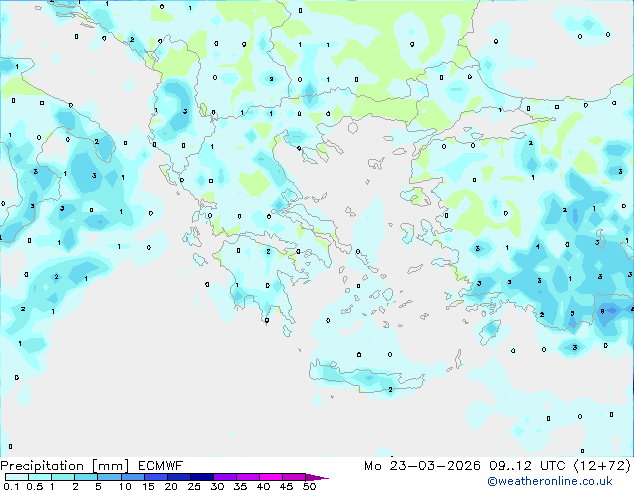Click the "Precipitation [mm]" title text

[x=65, y=466]
